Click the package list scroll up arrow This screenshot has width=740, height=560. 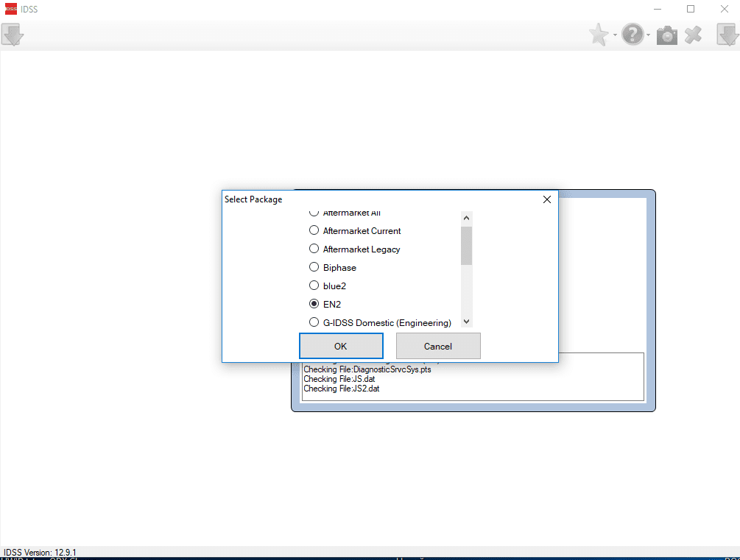click(466, 218)
